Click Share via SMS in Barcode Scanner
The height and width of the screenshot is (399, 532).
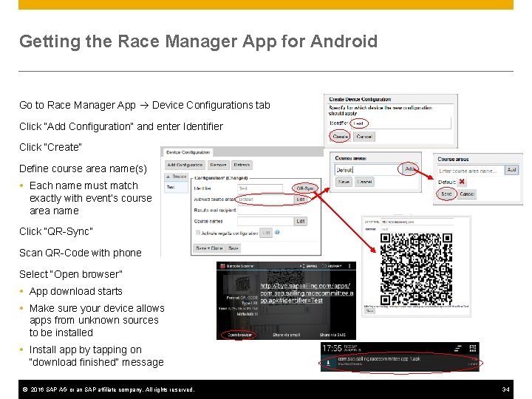332,335
